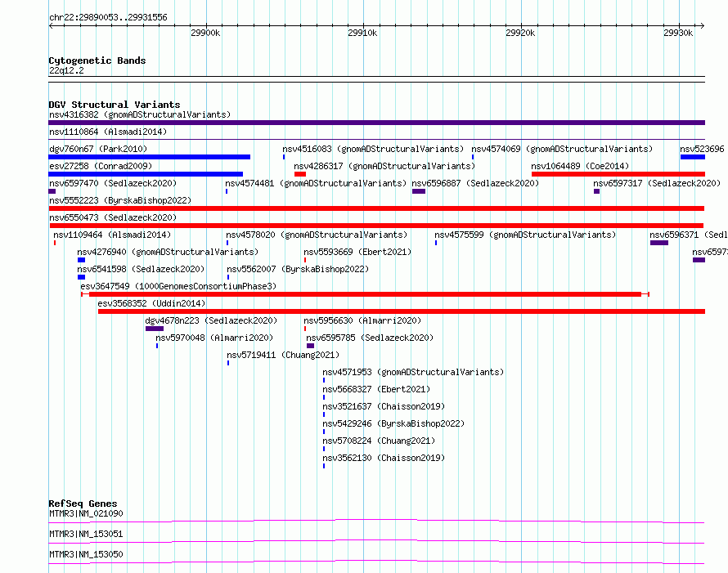Click the red nsv5552223 variant bar
Viewport: 728px width, 573px height.
(376, 208)
